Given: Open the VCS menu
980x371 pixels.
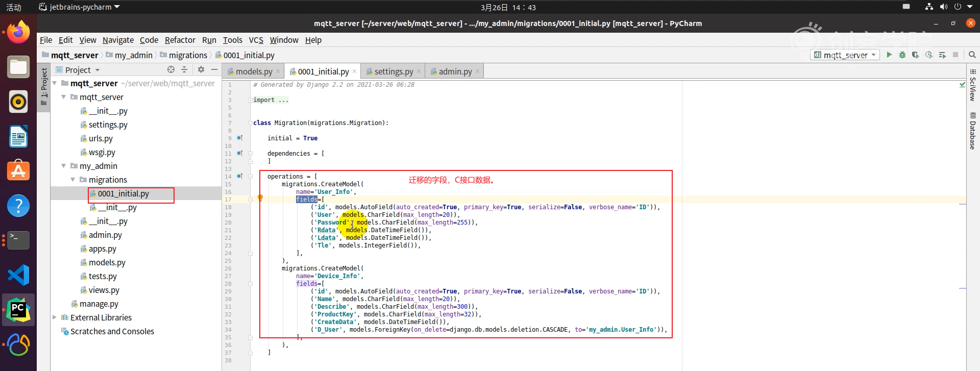Looking at the screenshot, I should [x=256, y=40].
